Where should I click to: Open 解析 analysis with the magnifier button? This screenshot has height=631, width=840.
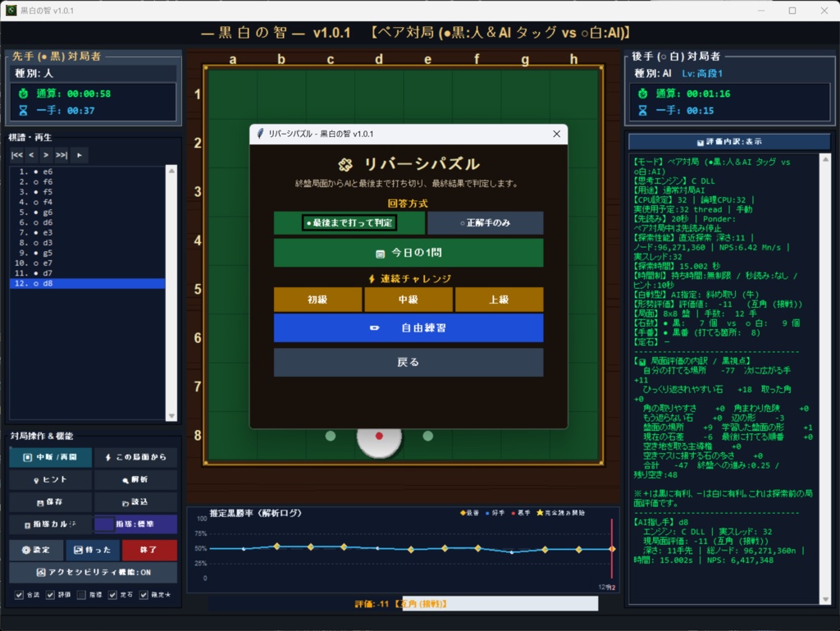pyautogui.click(x=136, y=479)
